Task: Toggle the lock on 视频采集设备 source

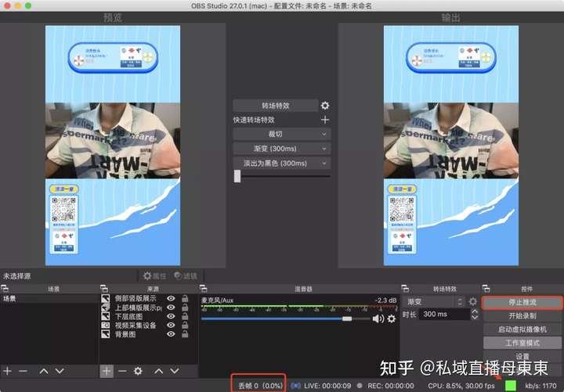Action: click(185, 325)
